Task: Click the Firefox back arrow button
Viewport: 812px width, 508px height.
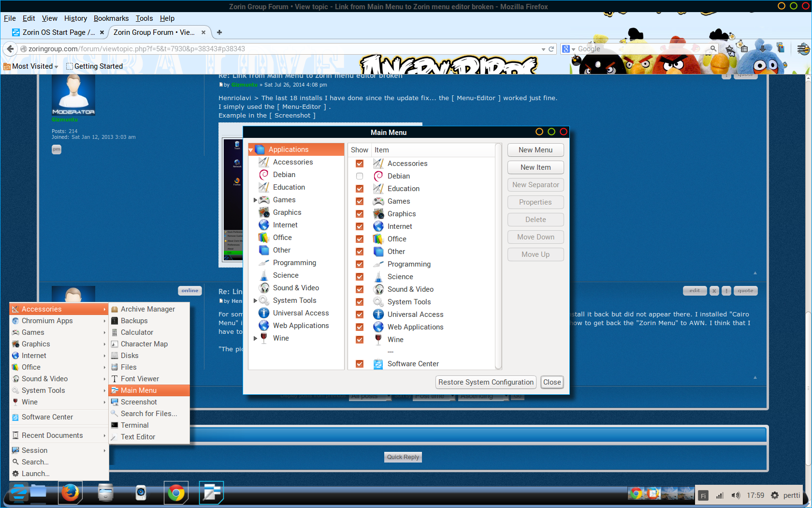Action: click(10, 49)
